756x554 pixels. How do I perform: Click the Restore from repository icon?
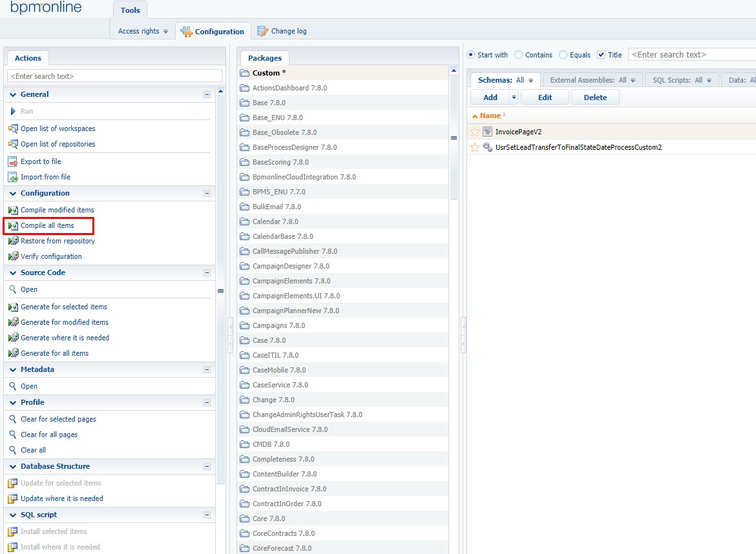tap(13, 241)
